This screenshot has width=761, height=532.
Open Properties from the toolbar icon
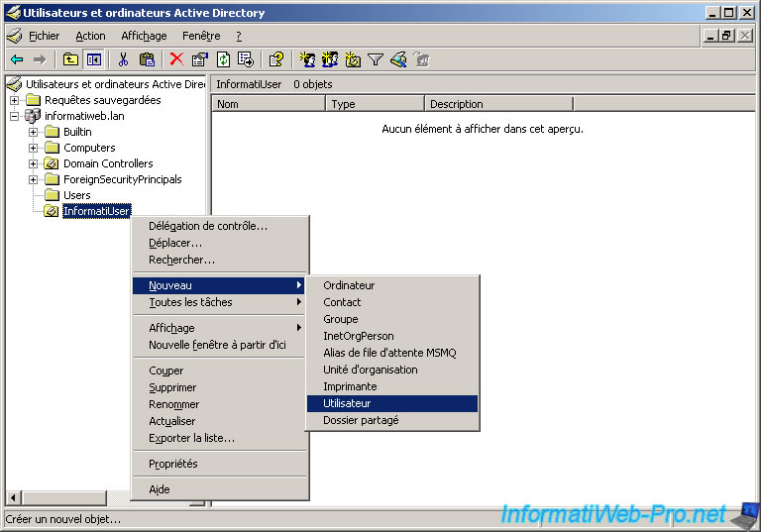pyautogui.click(x=199, y=59)
